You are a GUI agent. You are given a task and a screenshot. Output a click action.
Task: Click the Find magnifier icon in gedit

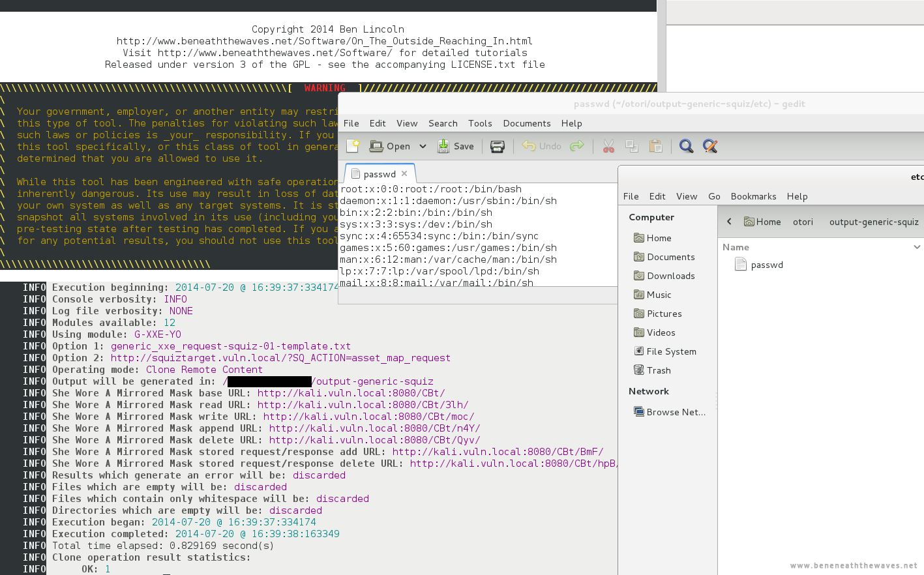tap(686, 146)
